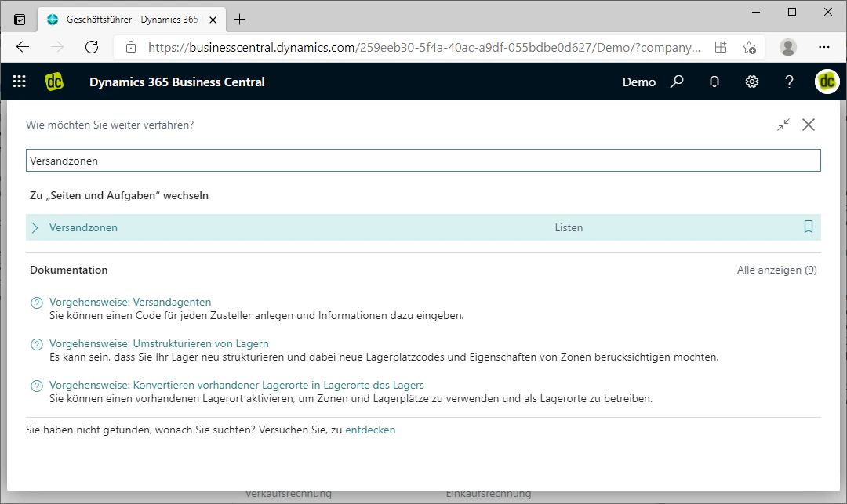
Task: Show all 9 documentation results
Action: coord(776,270)
